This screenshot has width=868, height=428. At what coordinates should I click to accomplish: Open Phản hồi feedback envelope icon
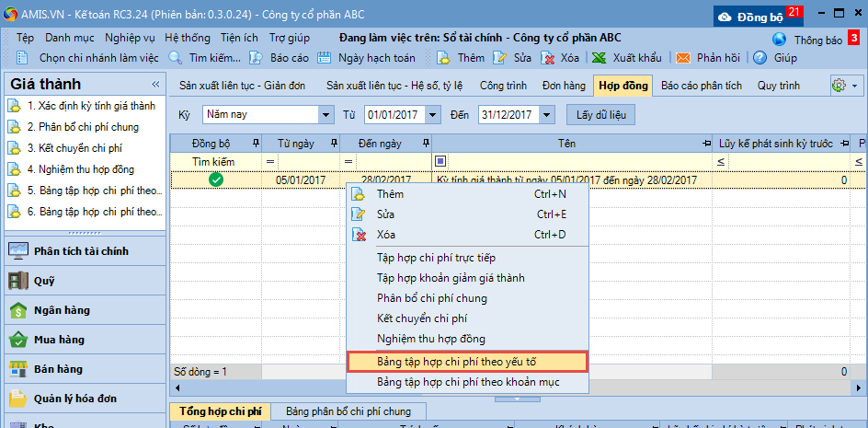[683, 58]
